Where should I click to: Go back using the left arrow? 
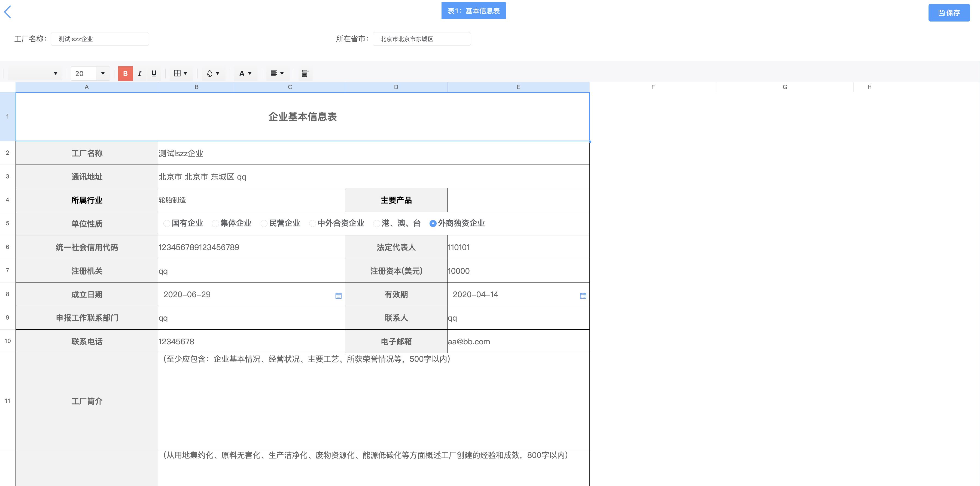click(x=8, y=12)
